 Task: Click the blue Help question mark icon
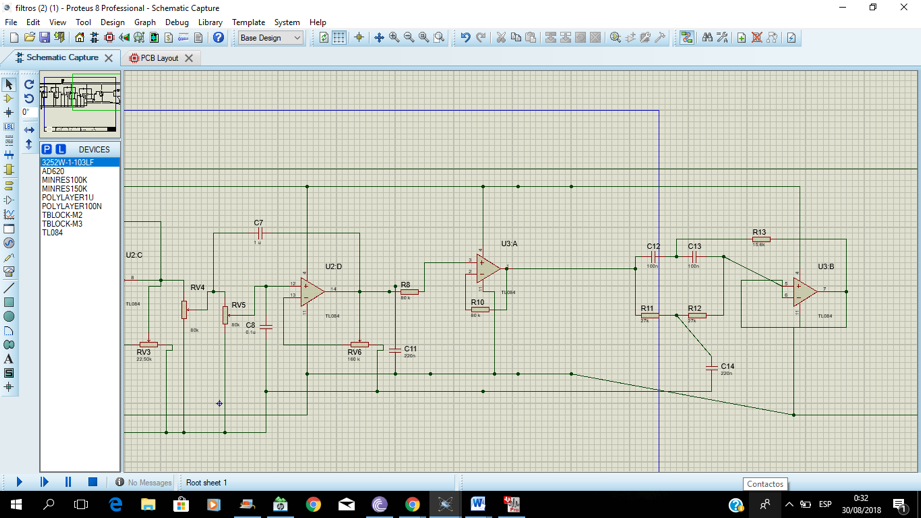coord(218,38)
